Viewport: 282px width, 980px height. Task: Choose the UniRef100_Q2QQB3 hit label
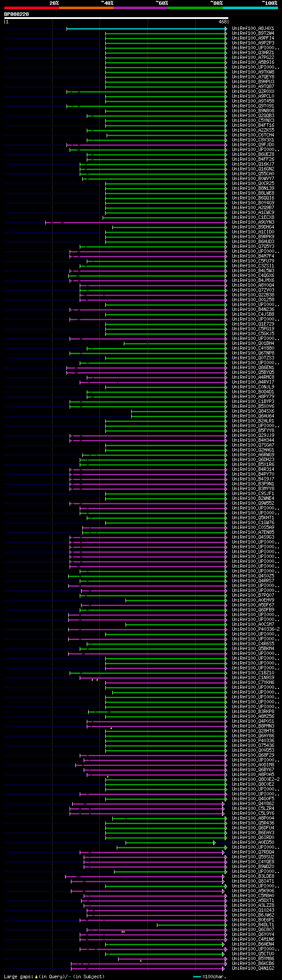[253, 116]
